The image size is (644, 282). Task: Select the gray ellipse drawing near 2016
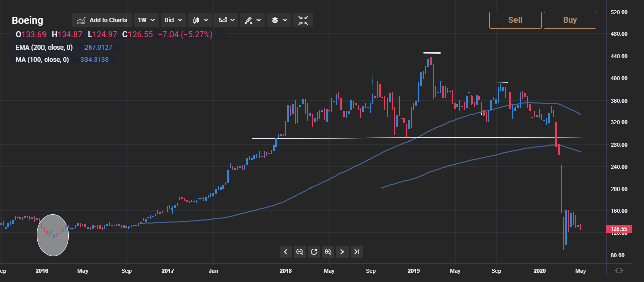tap(53, 234)
